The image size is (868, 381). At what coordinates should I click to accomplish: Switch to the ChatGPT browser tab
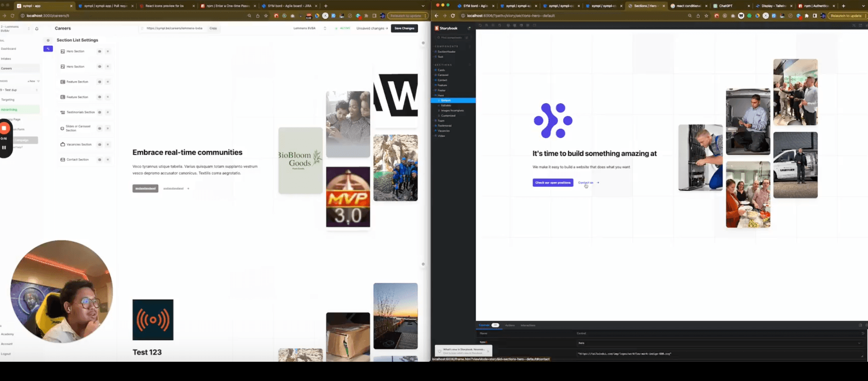[731, 6]
